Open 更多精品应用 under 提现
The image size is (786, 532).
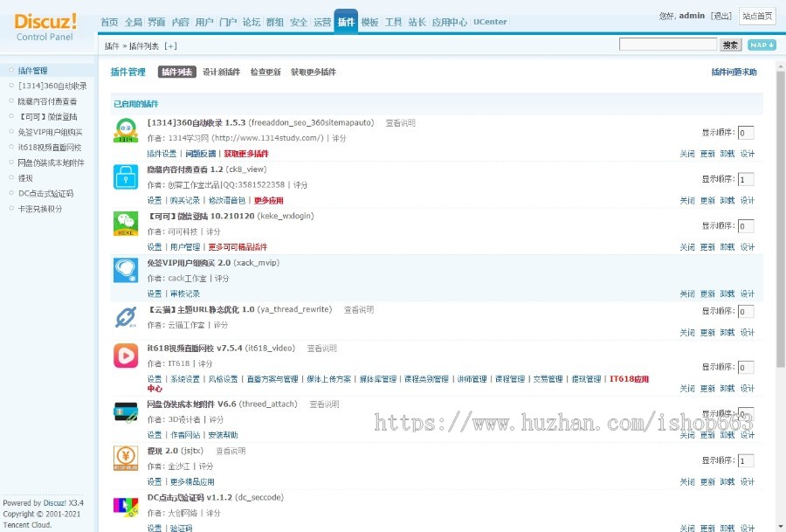point(192,482)
